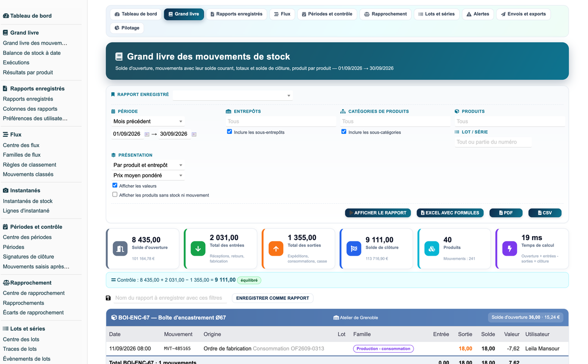The height and width of the screenshot is (364, 588).
Task: Open calendar picker for end date 30/09/2026
Action: click(194, 134)
